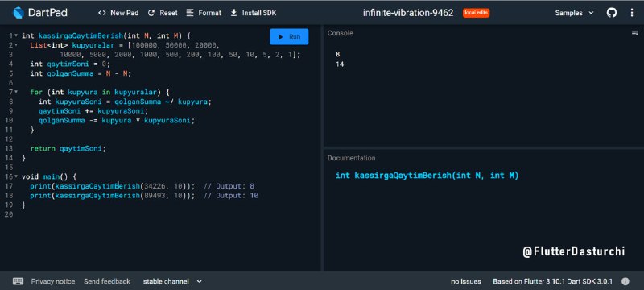Screen dimensions: 644x290
Task: Click the New Pad button
Action: pyautogui.click(x=118, y=13)
